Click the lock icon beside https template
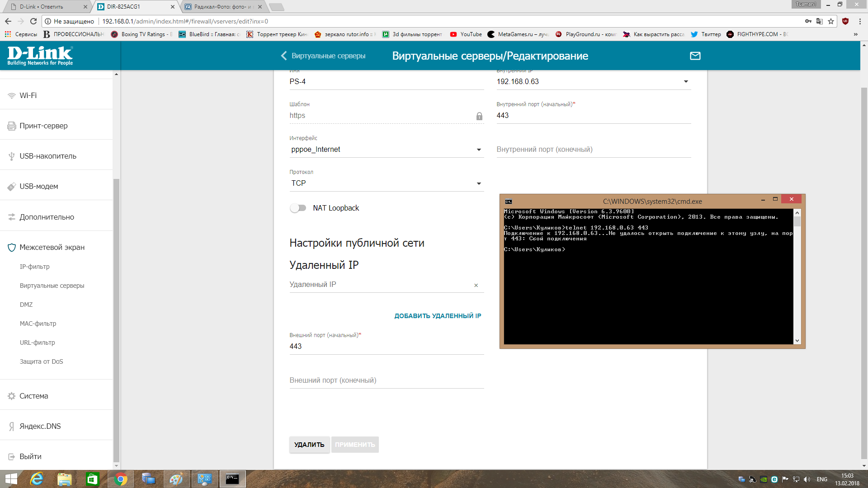Screen dimensions: 868x488 [479, 116]
